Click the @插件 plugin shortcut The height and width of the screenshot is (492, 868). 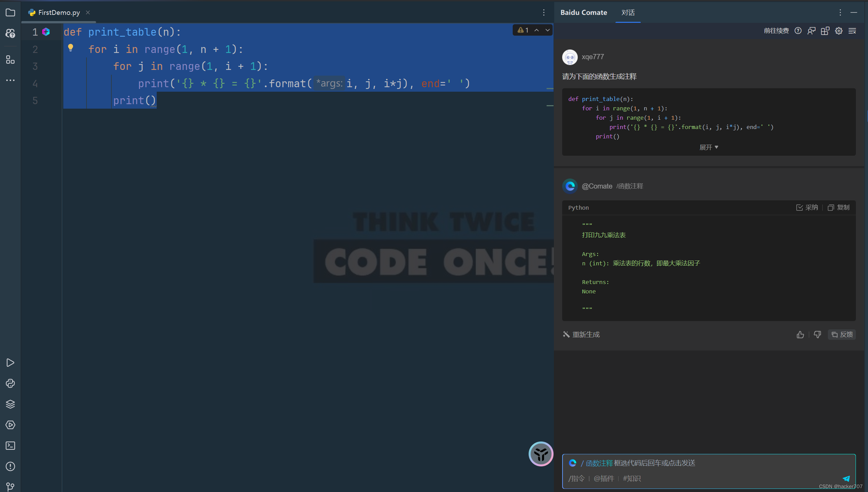pos(604,479)
